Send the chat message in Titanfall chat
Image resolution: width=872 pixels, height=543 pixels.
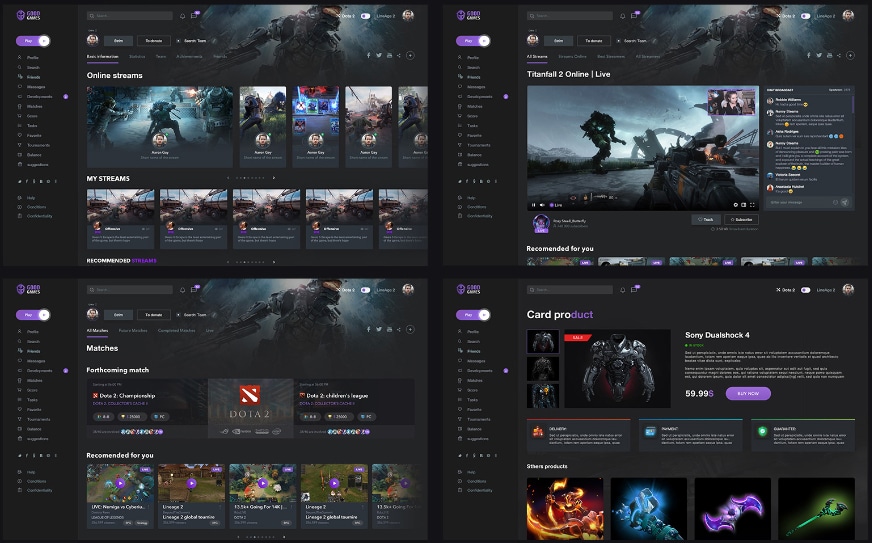pyautogui.click(x=845, y=202)
